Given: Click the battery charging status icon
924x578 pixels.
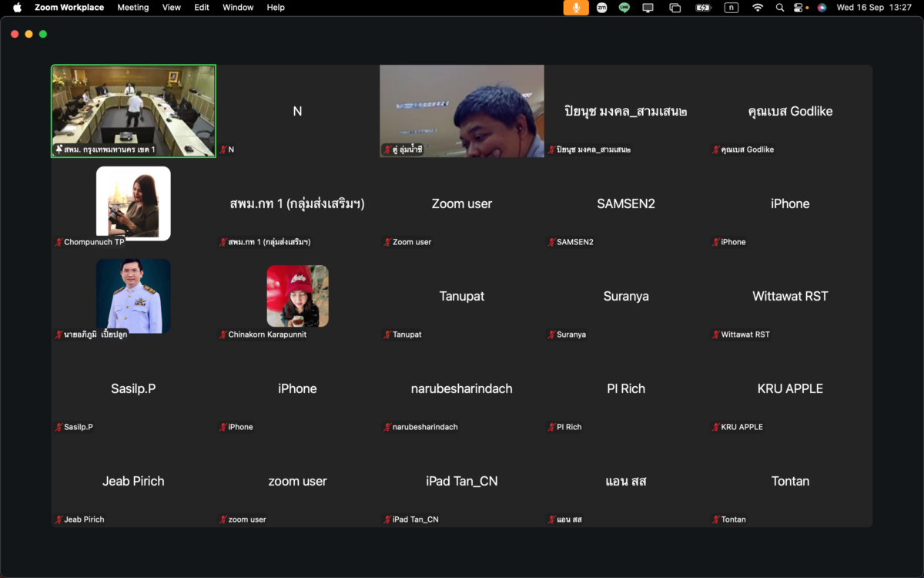Looking at the screenshot, I should pyautogui.click(x=703, y=8).
